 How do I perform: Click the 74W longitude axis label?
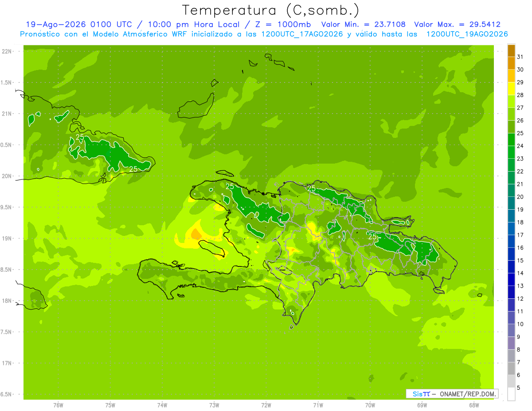coord(162,405)
